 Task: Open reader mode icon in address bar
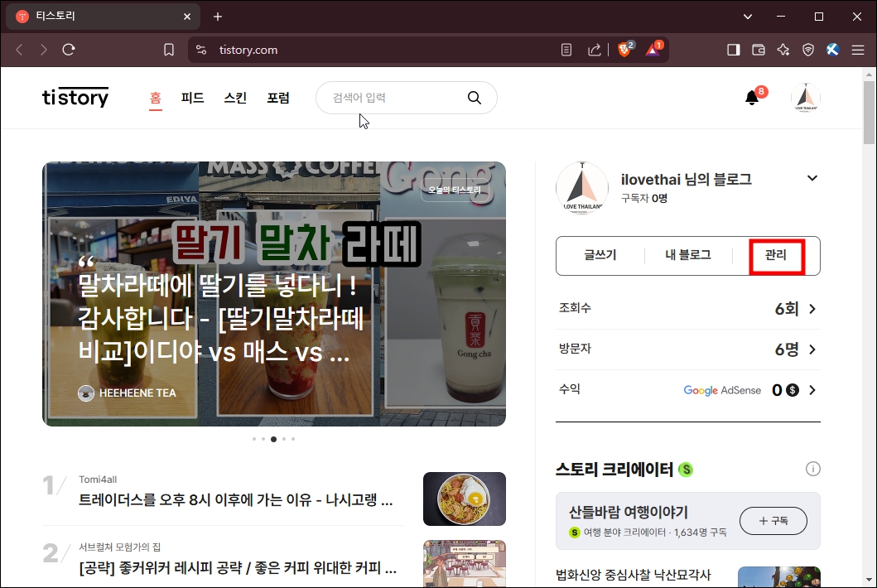click(566, 49)
